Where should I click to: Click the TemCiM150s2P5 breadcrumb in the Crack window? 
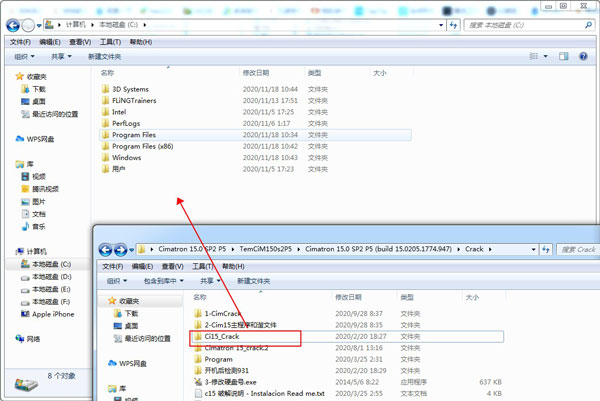(x=266, y=249)
